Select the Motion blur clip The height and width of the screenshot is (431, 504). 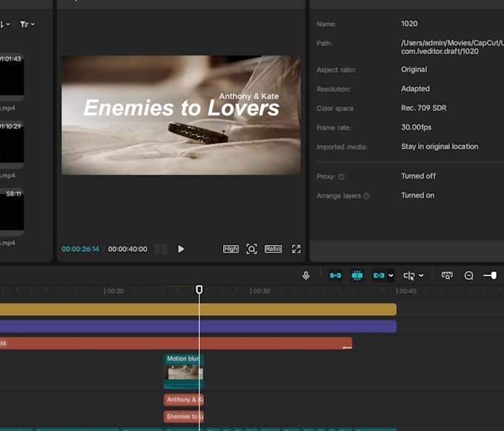click(x=184, y=371)
